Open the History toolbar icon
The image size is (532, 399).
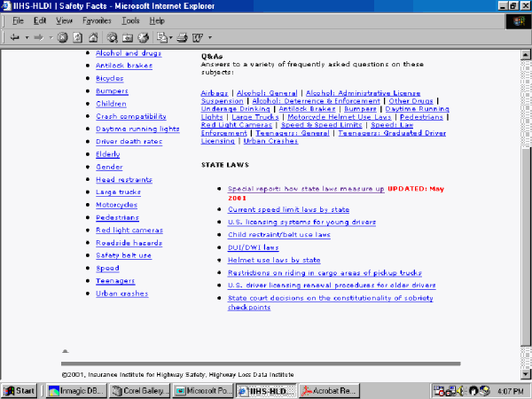click(x=143, y=37)
